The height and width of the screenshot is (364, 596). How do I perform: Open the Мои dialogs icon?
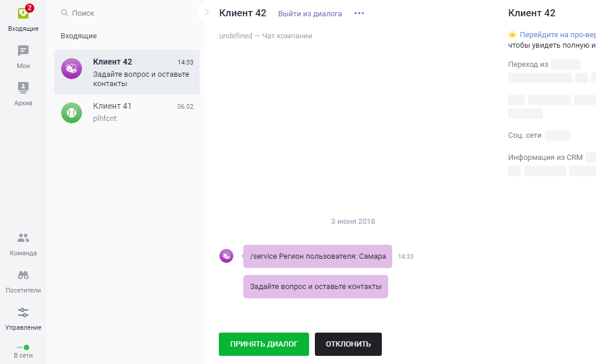[23, 51]
